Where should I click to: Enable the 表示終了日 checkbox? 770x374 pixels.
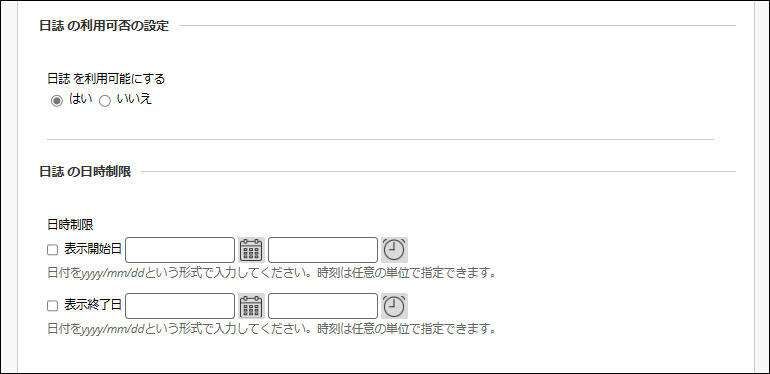pos(53,306)
